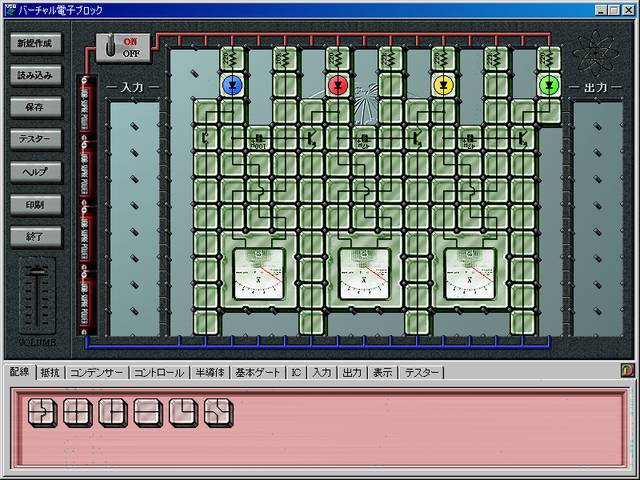Select the cross-junction wire block in palette
640x480 pixels.
tap(77, 411)
